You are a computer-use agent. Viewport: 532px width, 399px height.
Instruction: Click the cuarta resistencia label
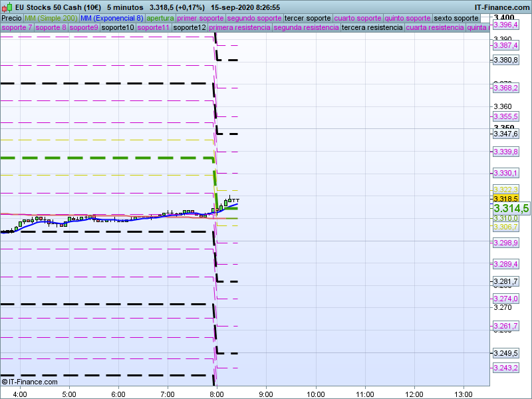click(x=435, y=28)
